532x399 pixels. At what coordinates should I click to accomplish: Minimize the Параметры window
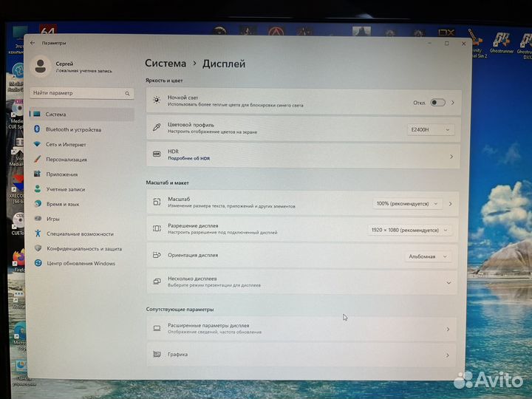[x=429, y=44]
